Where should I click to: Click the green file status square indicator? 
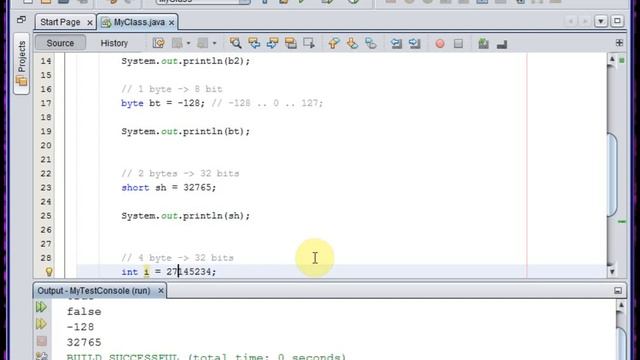[x=622, y=60]
